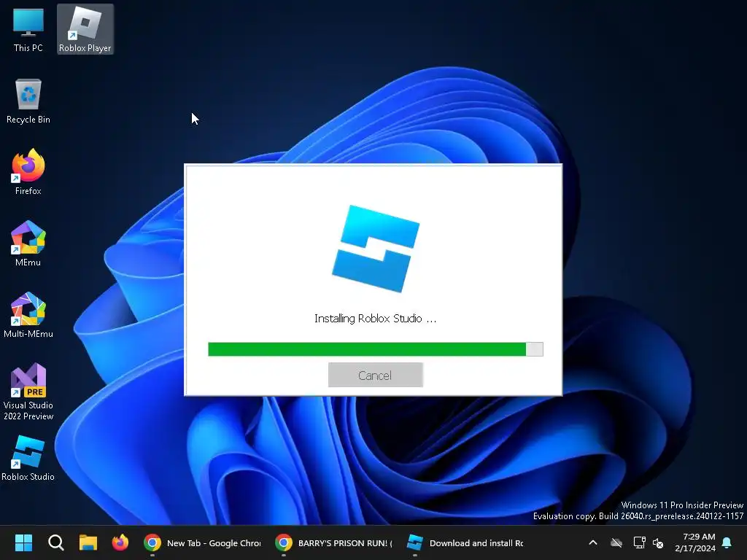This screenshot has height=560, width=747.
Task: Cancel the Roblox Studio installation
Action: (x=376, y=376)
